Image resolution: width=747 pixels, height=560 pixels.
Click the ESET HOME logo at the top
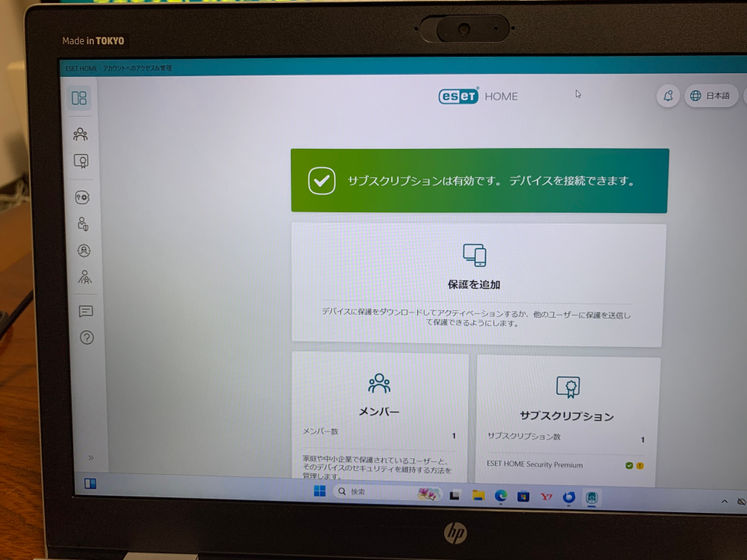point(476,96)
